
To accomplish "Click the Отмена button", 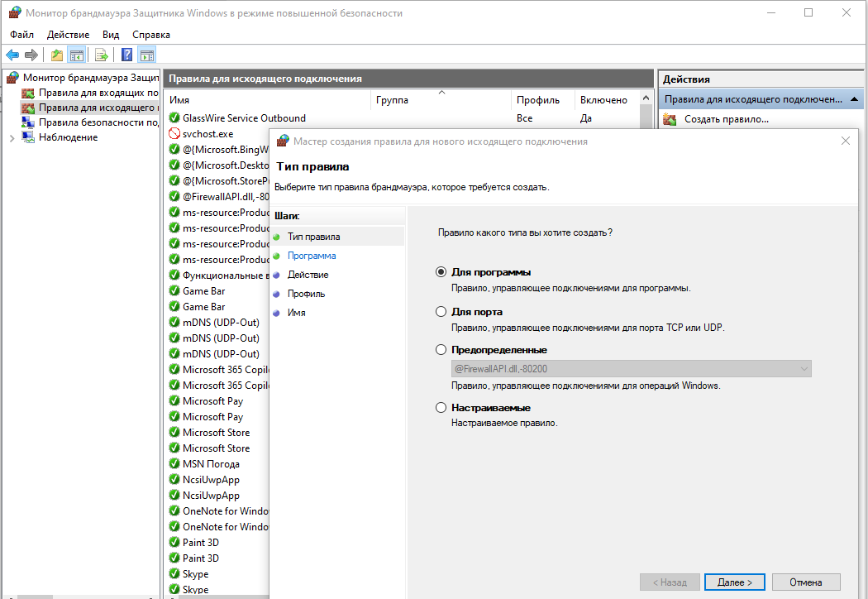I will [806, 582].
